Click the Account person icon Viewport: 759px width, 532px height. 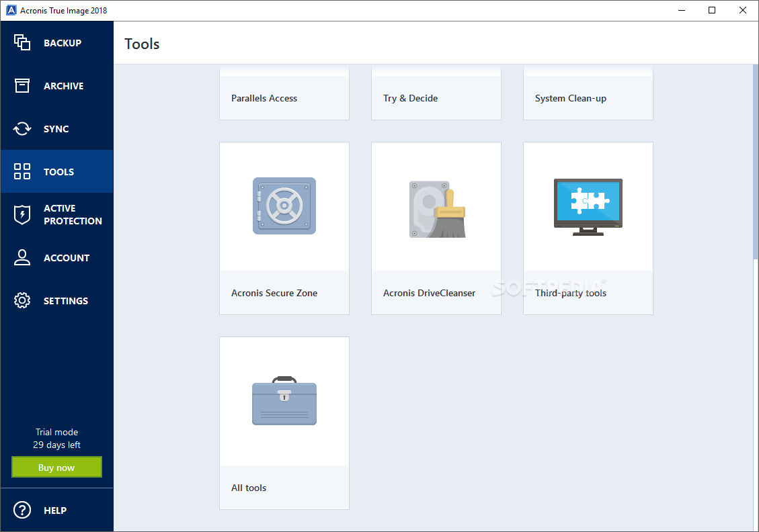[22, 257]
